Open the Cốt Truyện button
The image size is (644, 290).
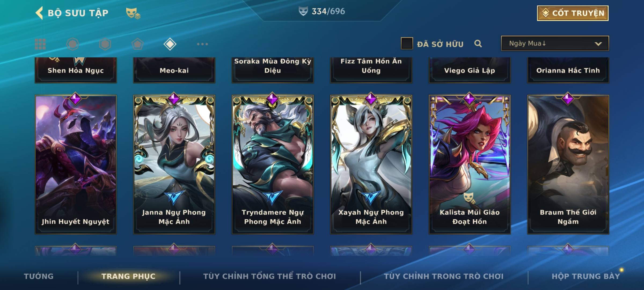pyautogui.click(x=573, y=13)
